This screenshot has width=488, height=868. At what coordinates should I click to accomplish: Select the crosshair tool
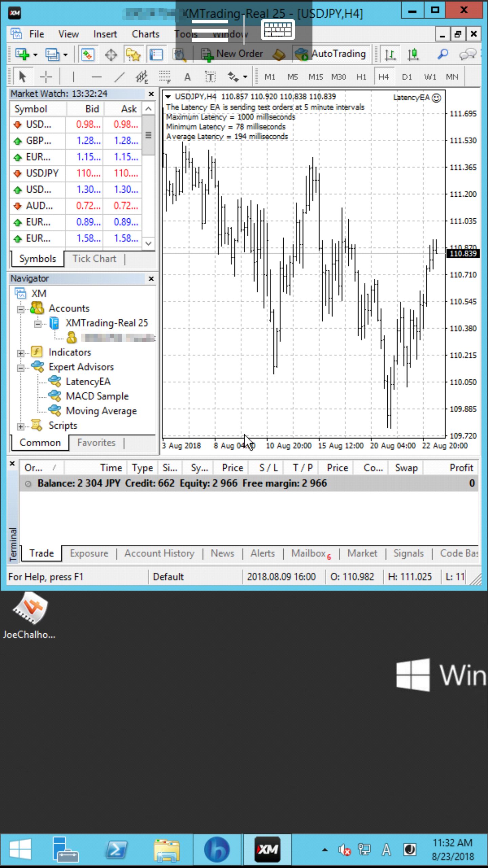pyautogui.click(x=46, y=77)
